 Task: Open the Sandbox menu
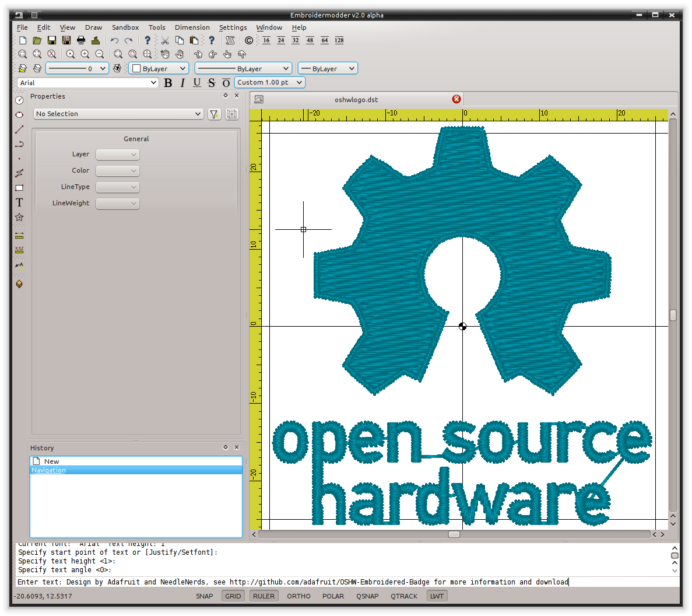(x=125, y=27)
